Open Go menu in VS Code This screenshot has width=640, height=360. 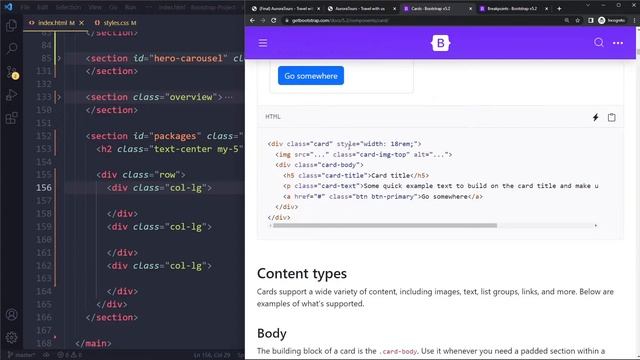coord(113,7)
